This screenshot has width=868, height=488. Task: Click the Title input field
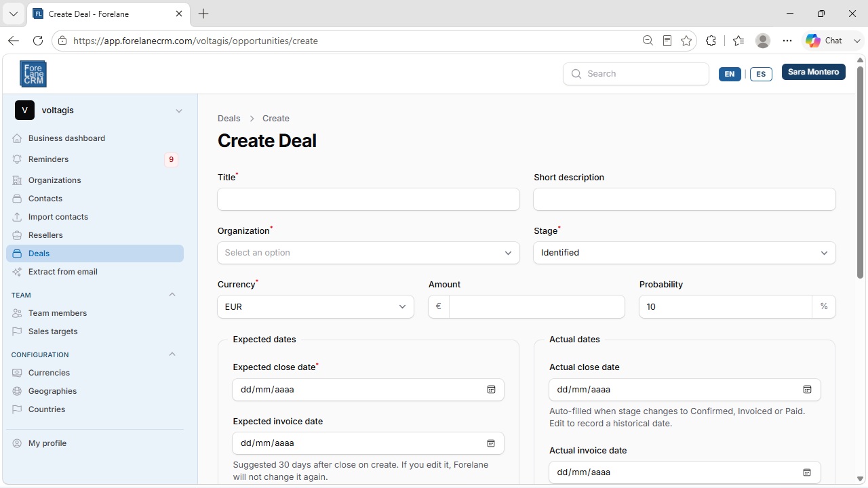[368, 199]
